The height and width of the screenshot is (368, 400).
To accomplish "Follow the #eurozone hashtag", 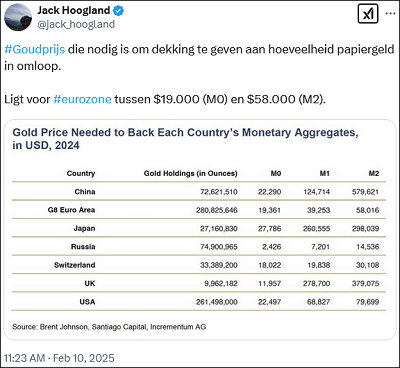I will 82,99.
